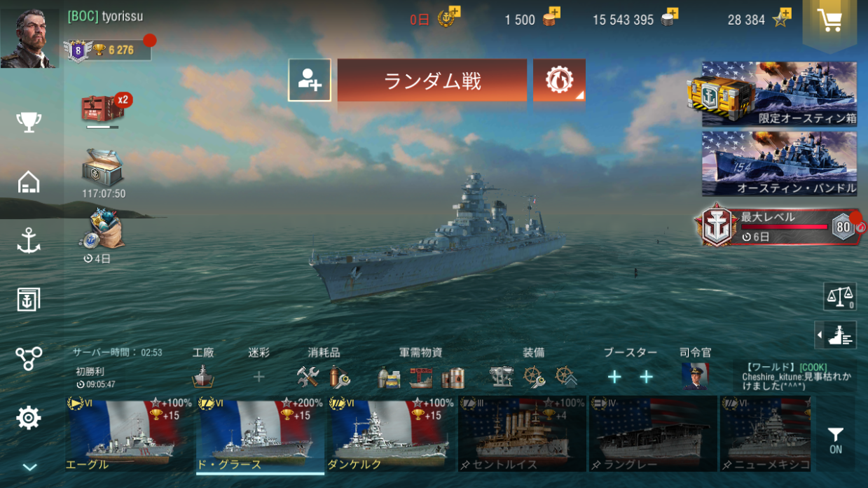Open the anchor port icon in sidebar

(x=29, y=241)
